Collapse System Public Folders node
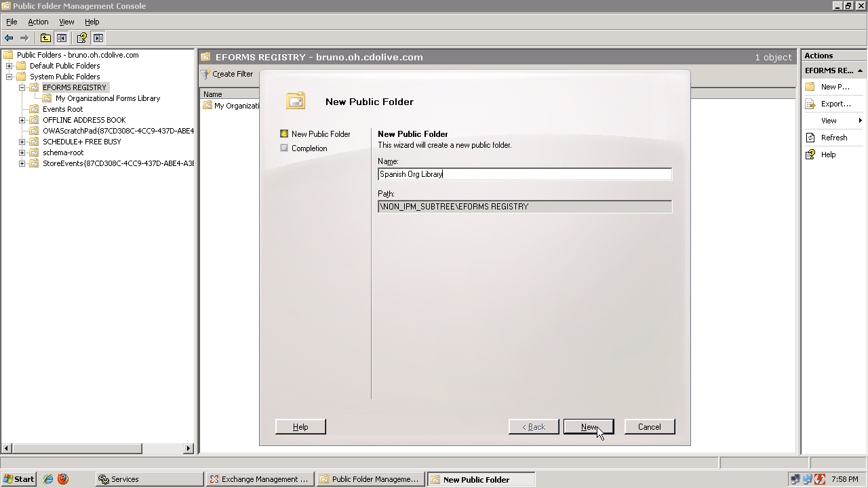The image size is (868, 488). tap(9, 77)
